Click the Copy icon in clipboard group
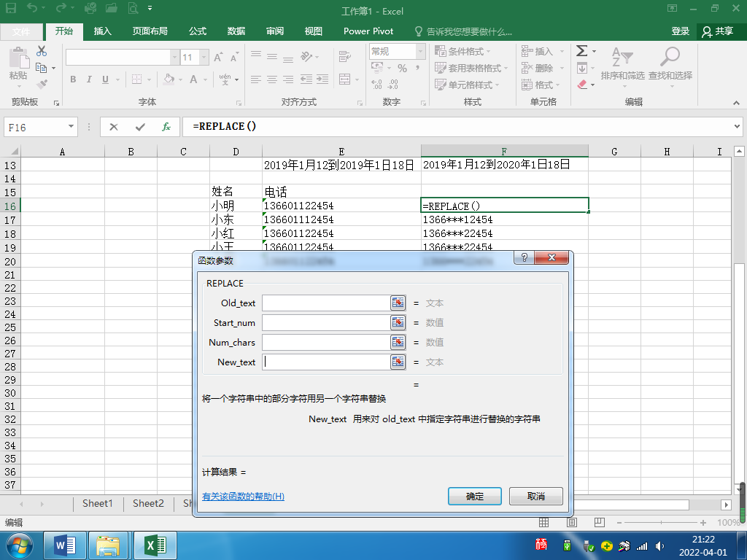747x560 pixels. [x=42, y=68]
